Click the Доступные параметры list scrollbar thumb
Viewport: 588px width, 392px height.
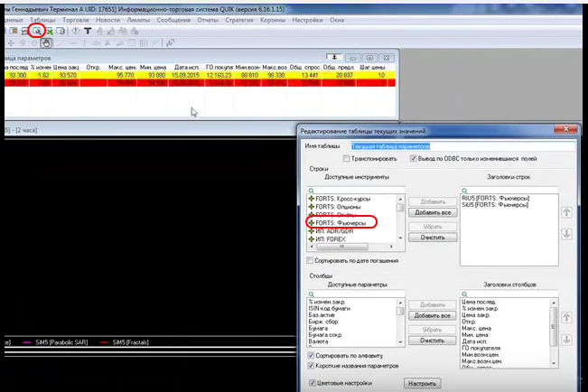click(x=400, y=311)
